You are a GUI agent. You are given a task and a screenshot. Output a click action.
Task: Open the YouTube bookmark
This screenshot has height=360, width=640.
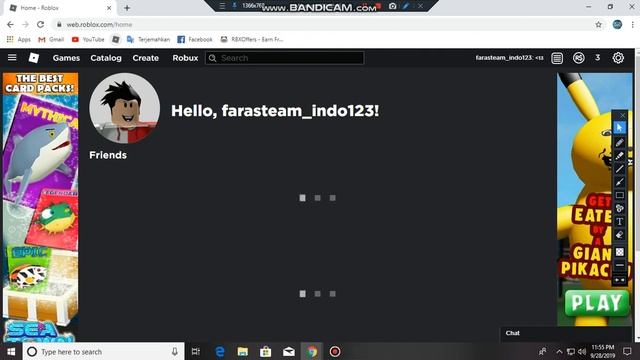(88, 39)
